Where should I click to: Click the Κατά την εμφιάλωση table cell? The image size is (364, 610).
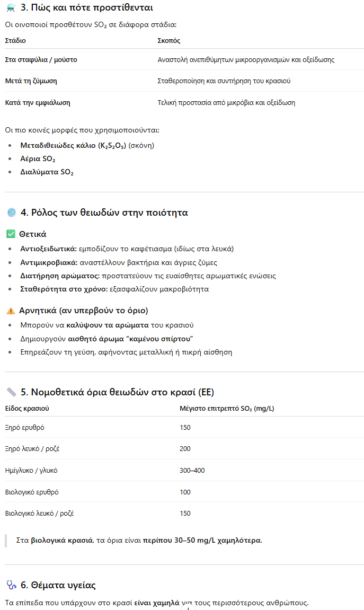(37, 103)
